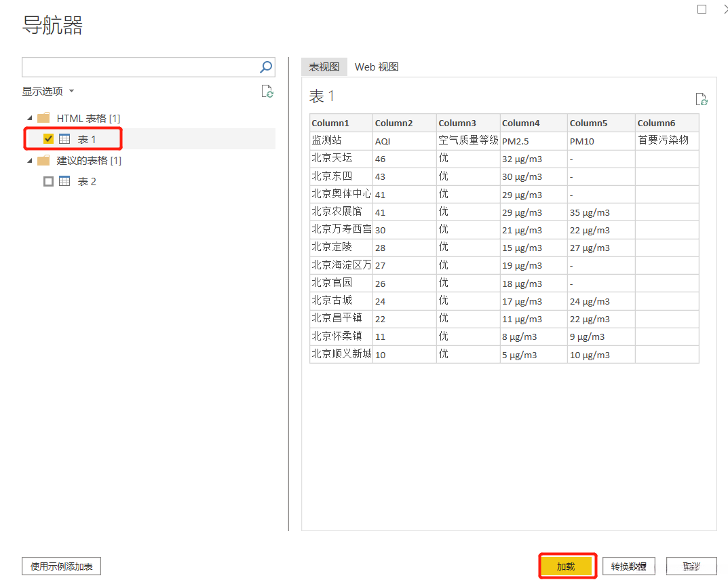This screenshot has width=728, height=580.
Task: Click the search magnifier icon
Action: click(266, 67)
